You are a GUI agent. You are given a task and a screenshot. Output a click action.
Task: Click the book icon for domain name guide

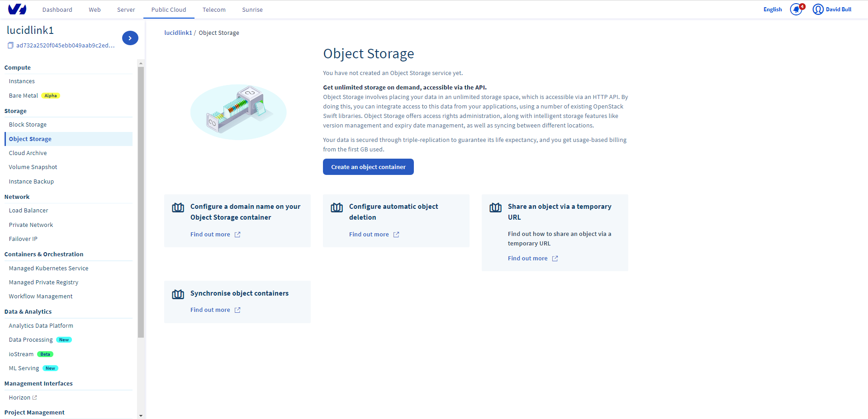(178, 207)
